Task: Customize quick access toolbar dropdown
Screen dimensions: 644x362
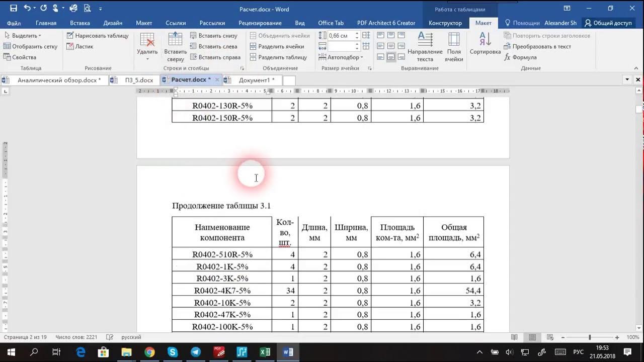Action: [x=101, y=9]
